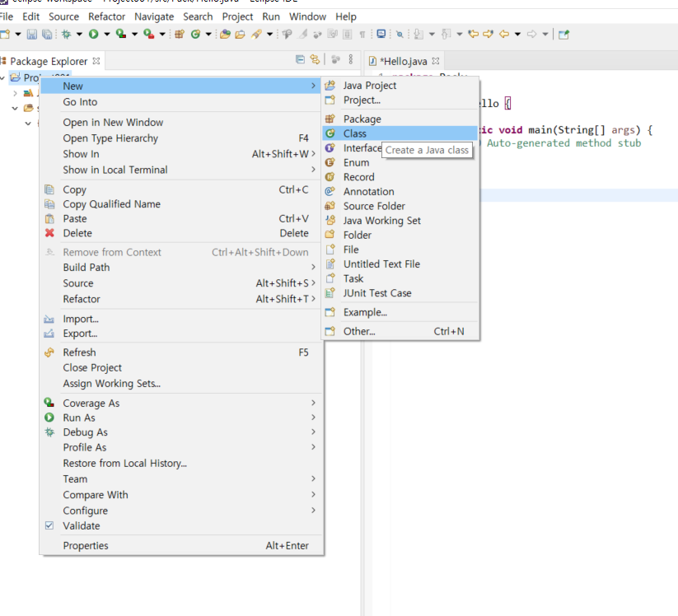Open Properties from the context menu
Image resolution: width=678 pixels, height=616 pixels.
click(x=181, y=545)
